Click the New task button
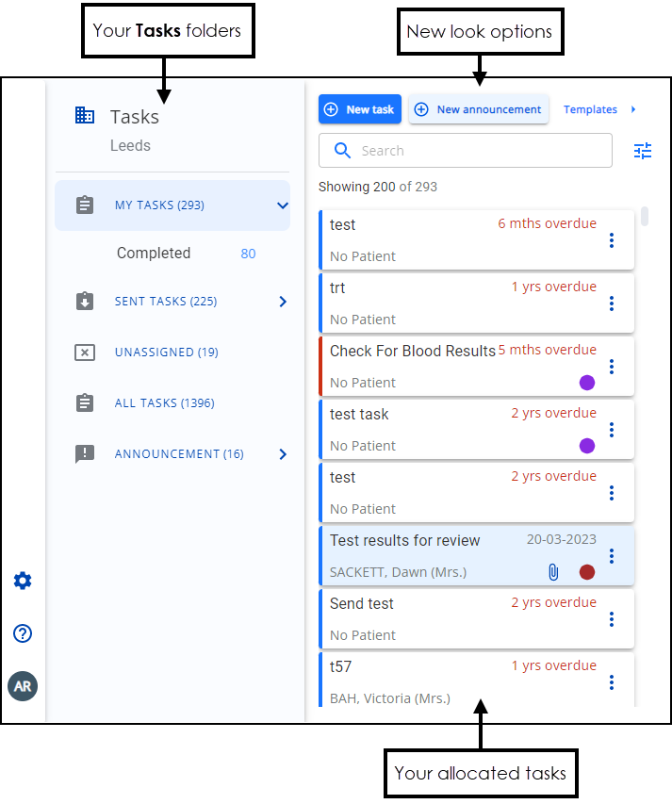The image size is (672, 804). [x=360, y=109]
